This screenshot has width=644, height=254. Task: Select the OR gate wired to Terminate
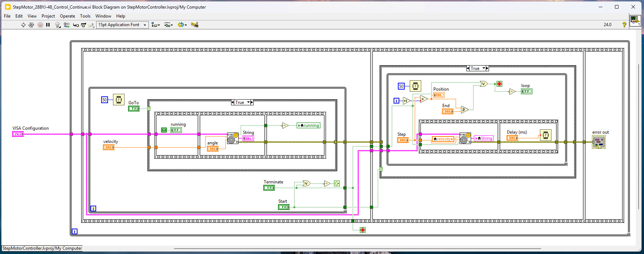pos(306,183)
